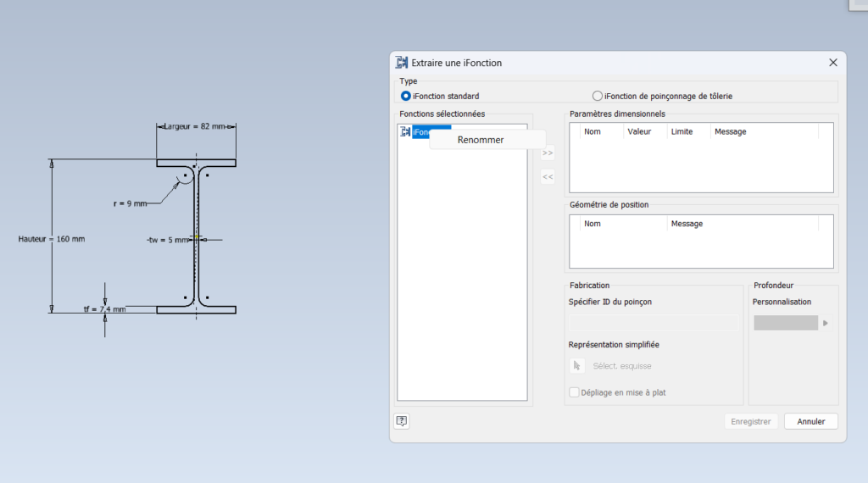The height and width of the screenshot is (483, 868).
Task: Enable the Dépliage en mise à plat checkbox
Action: 575,392
